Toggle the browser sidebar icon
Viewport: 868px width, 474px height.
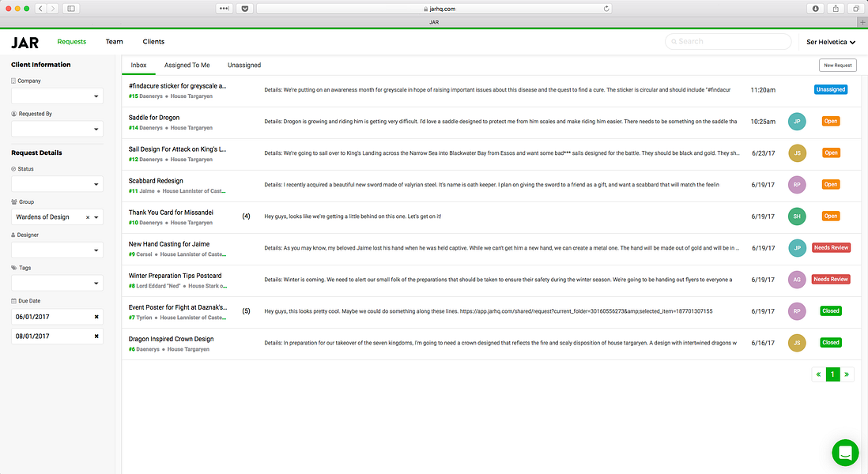tap(71, 9)
